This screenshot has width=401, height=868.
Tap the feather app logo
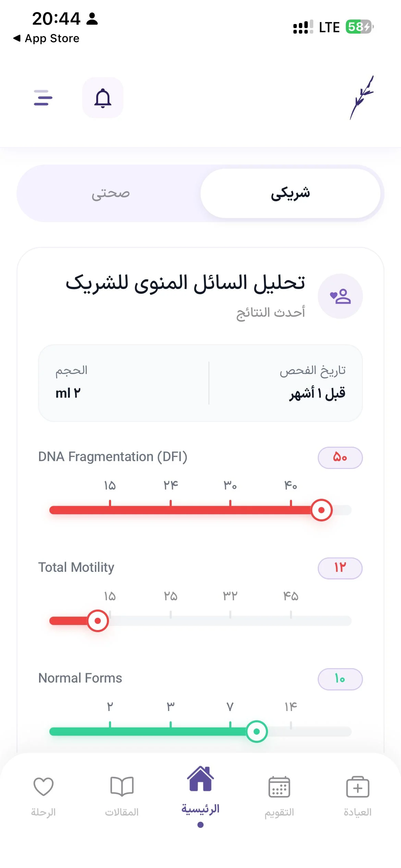362,98
